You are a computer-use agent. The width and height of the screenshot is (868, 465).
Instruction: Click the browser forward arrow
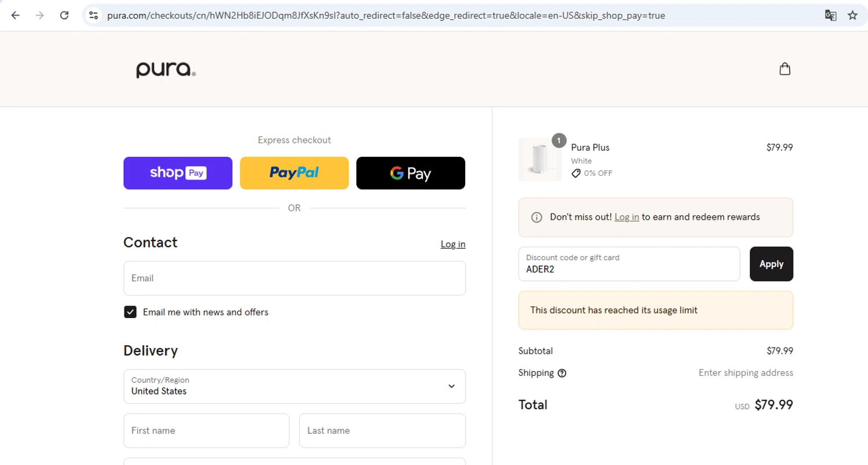[40, 16]
